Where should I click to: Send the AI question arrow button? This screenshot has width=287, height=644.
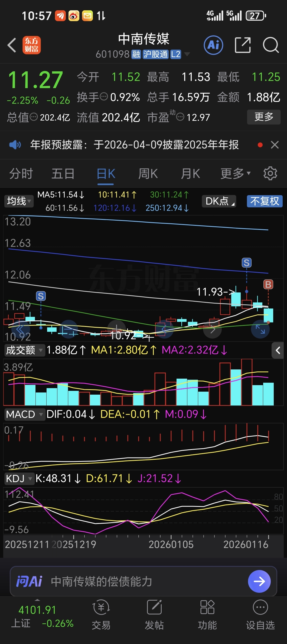pos(259,581)
